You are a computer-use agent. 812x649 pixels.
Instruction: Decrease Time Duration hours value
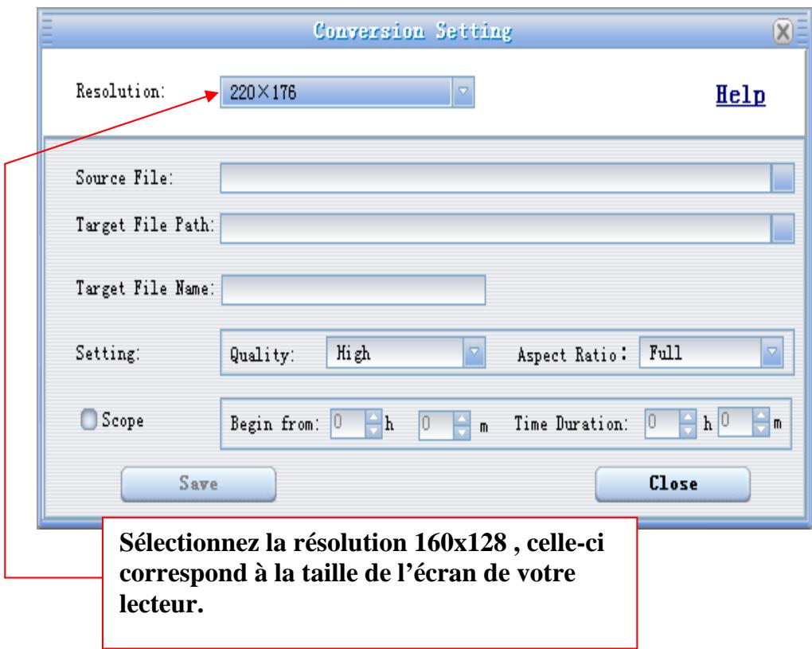[x=688, y=431]
